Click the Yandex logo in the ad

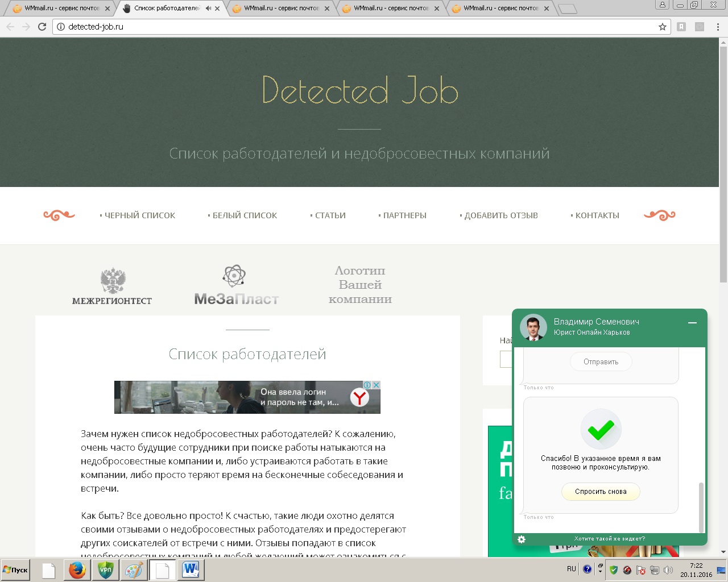[x=359, y=398]
